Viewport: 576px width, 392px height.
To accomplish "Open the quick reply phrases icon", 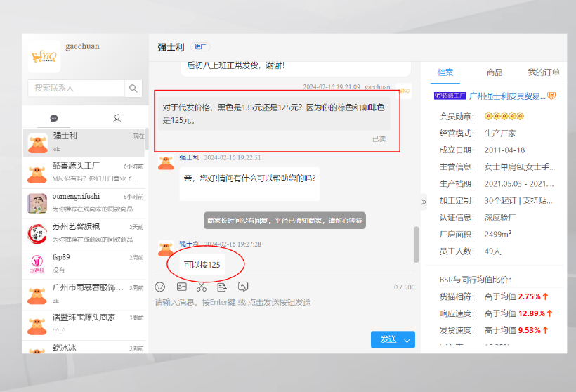I will [222, 287].
